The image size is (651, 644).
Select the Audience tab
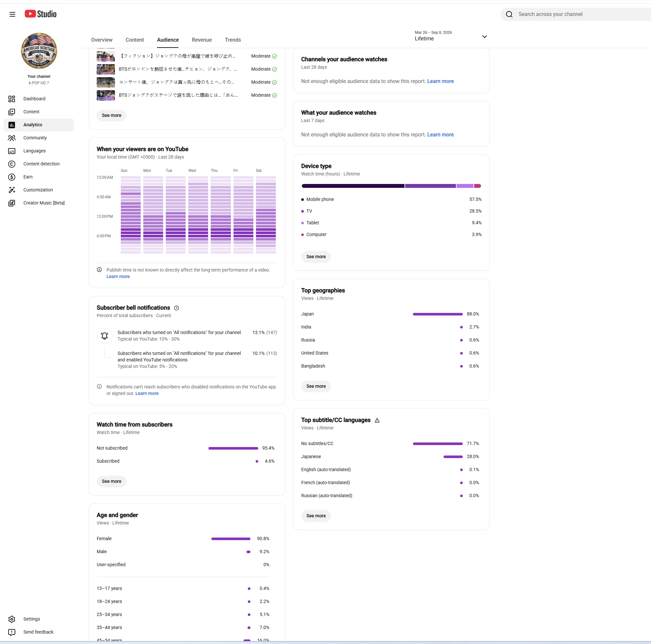[168, 40]
